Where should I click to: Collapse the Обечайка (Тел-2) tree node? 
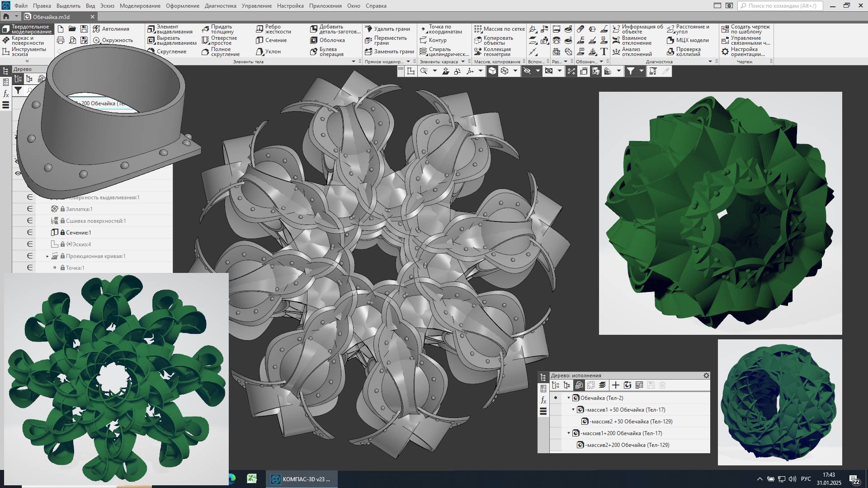[x=569, y=398]
